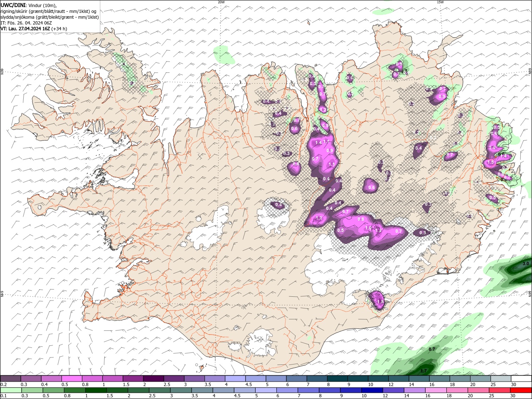The width and height of the screenshot is (532, 399).
Task: Click the lower legend periwinkle swatch starting at 6
Action: pyautogui.click(x=287, y=390)
